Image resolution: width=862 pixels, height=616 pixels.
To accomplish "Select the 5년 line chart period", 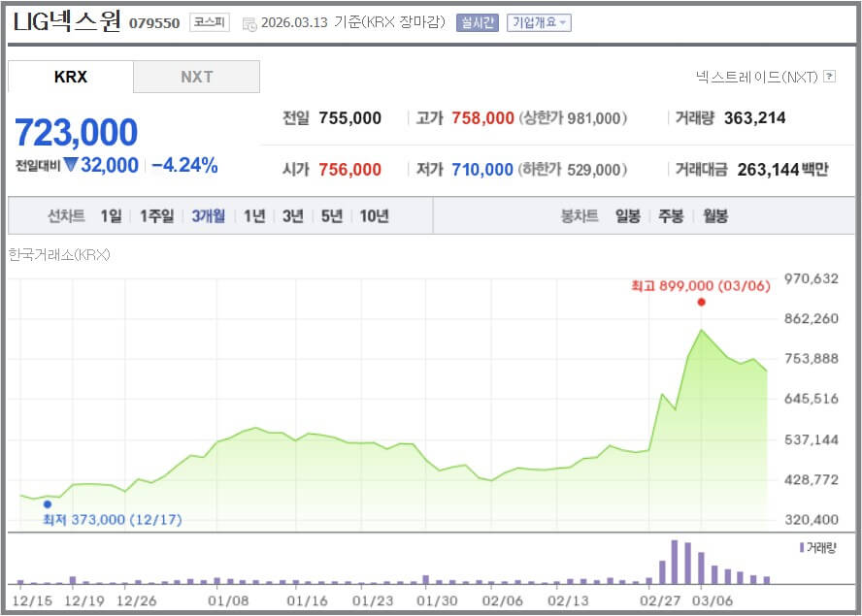I will 331,216.
